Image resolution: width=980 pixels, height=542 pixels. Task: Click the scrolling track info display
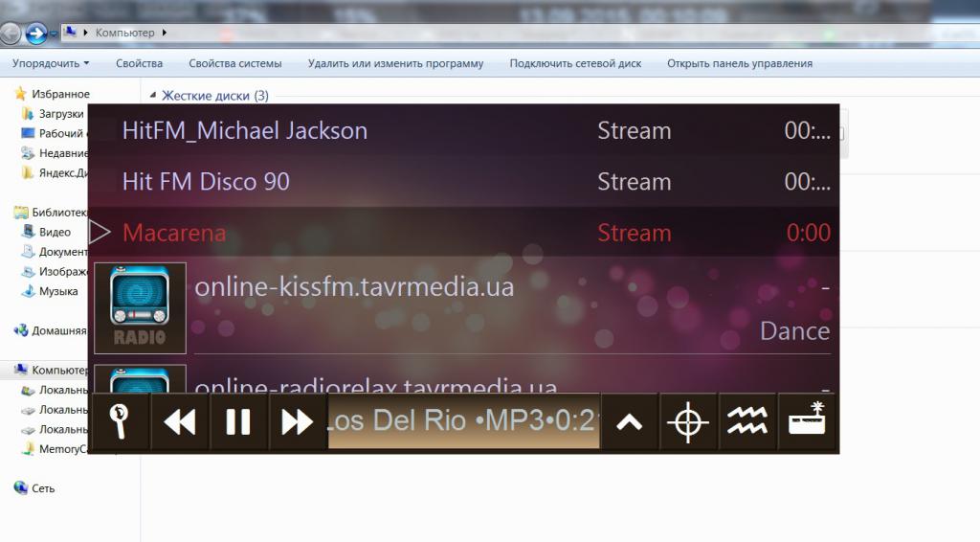[x=464, y=422]
